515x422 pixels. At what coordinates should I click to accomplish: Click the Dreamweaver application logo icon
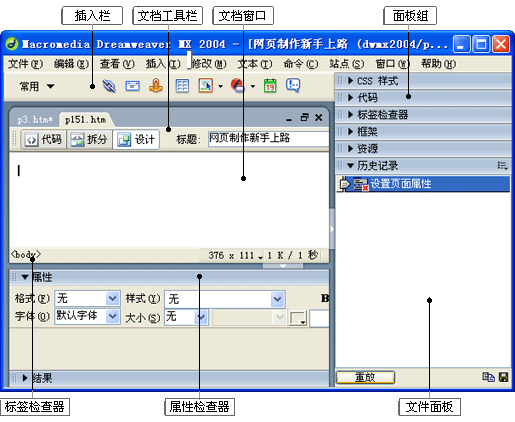[12, 44]
